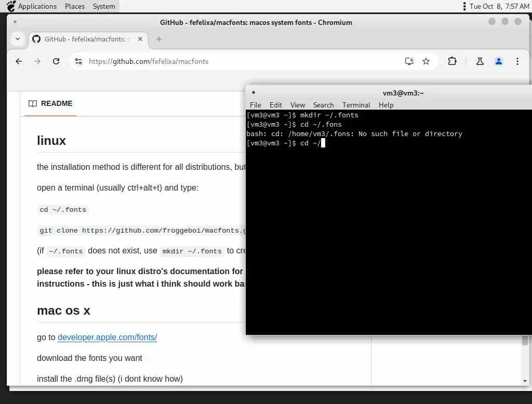Viewport: 532px width, 404px height.
Task: Open terminal File menu
Action: click(x=256, y=105)
